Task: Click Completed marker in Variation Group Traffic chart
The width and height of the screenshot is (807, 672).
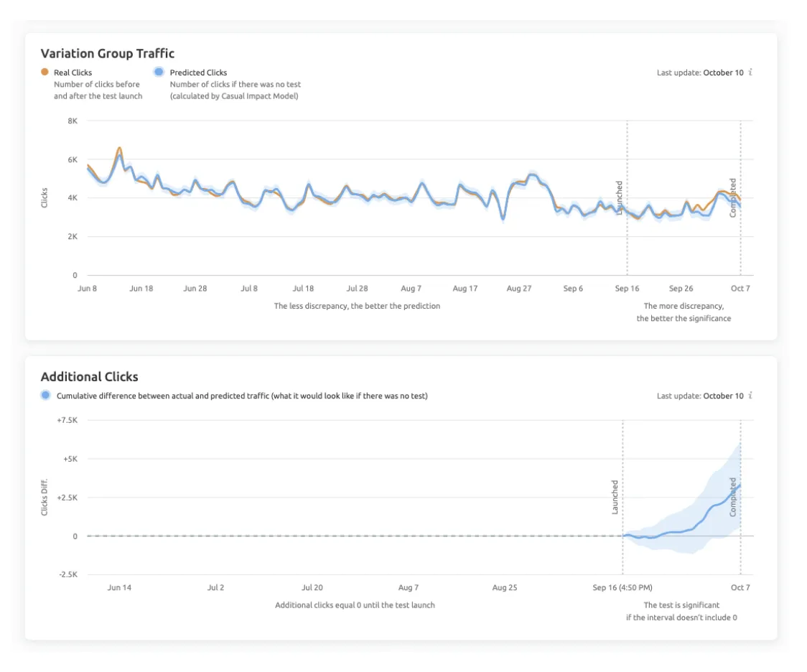Action: coord(733,197)
